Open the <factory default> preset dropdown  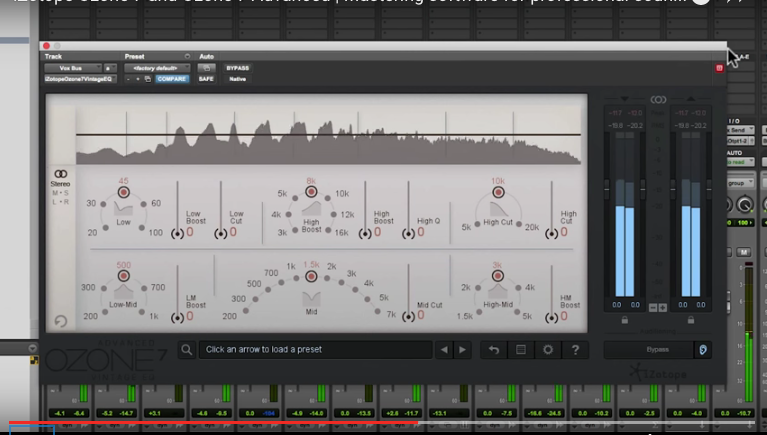point(157,68)
